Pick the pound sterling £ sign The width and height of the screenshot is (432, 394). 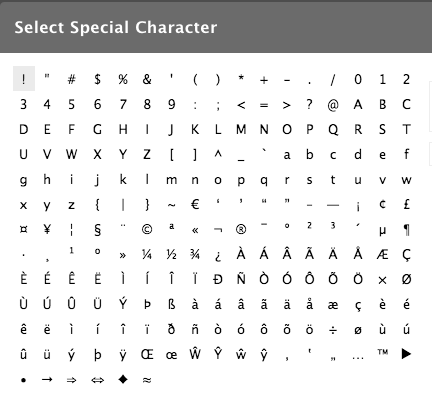[x=406, y=204]
